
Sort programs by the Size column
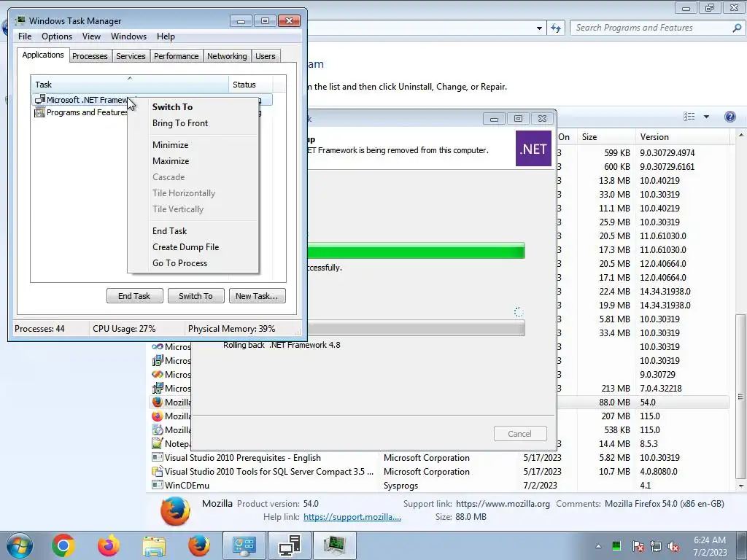(x=605, y=137)
